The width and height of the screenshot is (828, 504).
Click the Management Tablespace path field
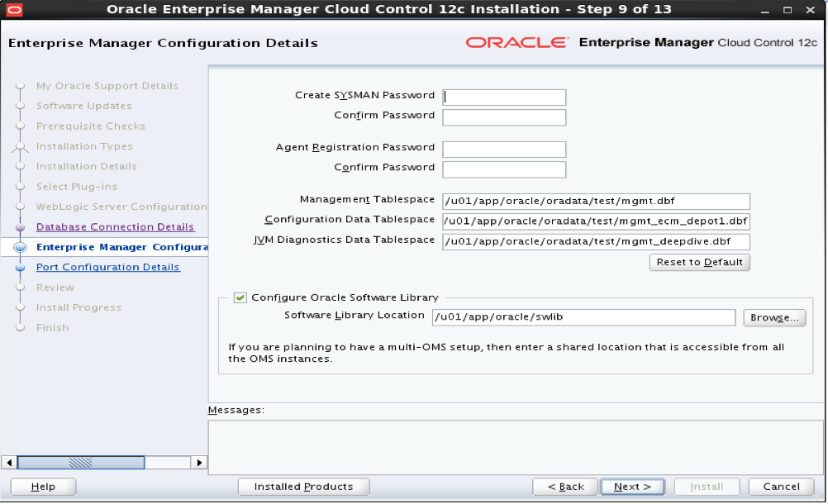click(596, 201)
